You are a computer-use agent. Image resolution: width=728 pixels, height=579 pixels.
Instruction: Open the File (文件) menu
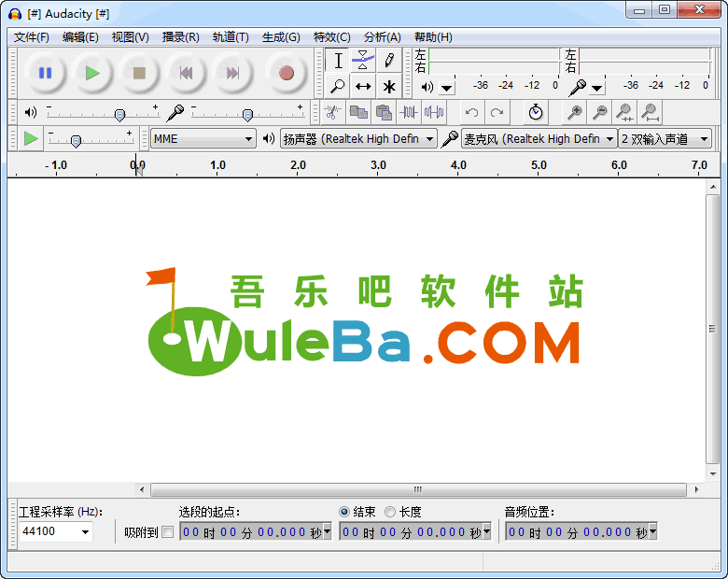point(32,37)
